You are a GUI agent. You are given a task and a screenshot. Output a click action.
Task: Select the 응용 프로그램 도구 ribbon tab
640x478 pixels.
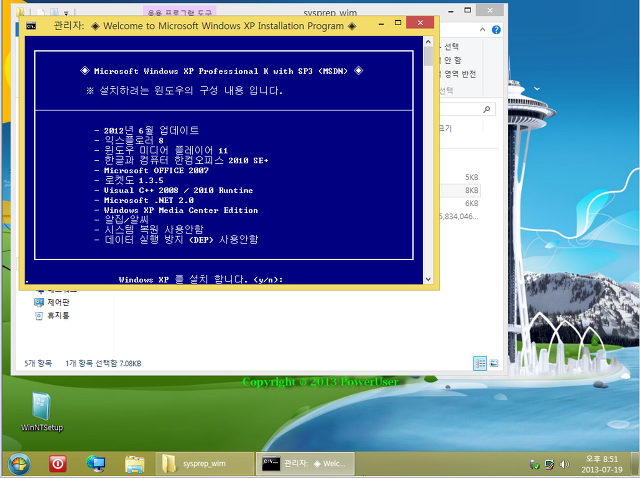[180, 12]
